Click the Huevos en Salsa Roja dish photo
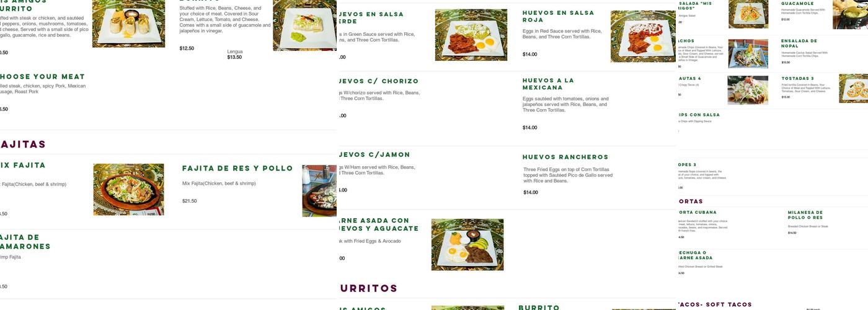 coord(643,36)
